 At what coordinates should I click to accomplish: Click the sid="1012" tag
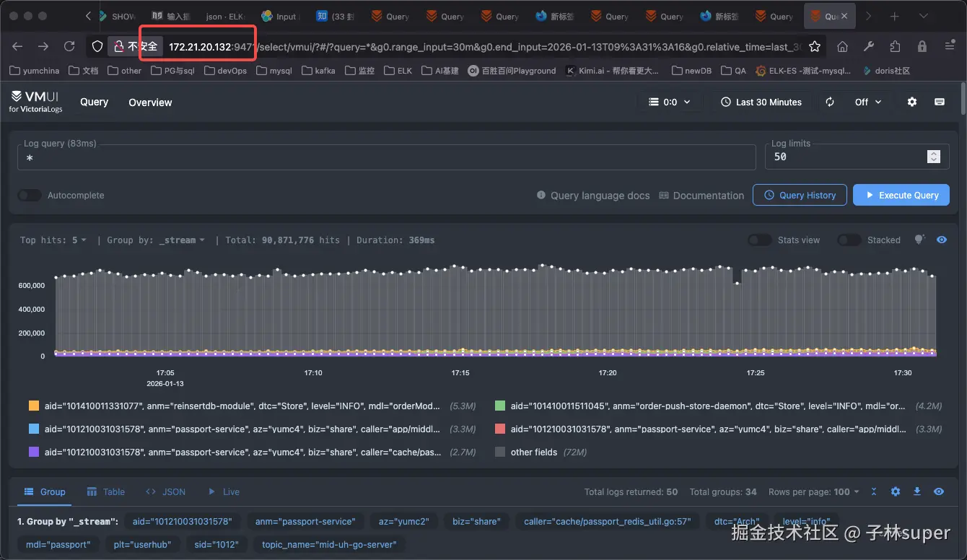(x=216, y=544)
